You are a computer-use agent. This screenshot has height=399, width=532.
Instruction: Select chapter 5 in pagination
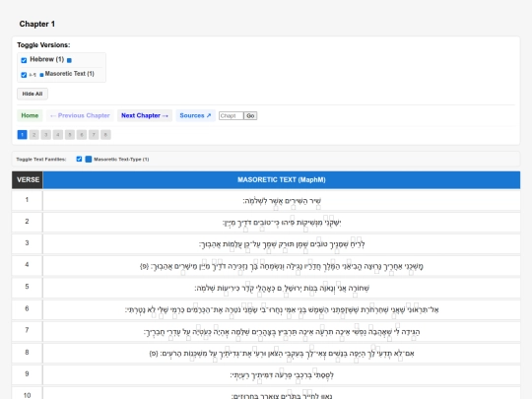pos(70,135)
